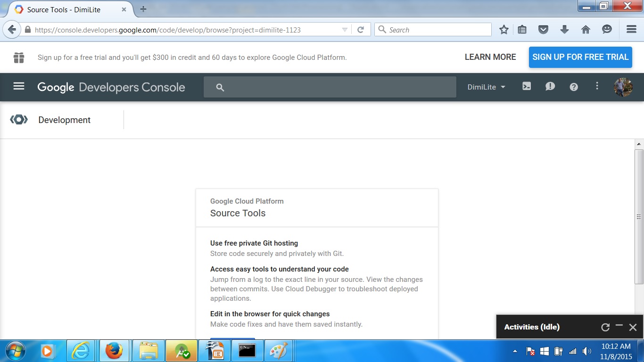
Task: Open Firefox downloads arrow icon
Action: (x=564, y=30)
